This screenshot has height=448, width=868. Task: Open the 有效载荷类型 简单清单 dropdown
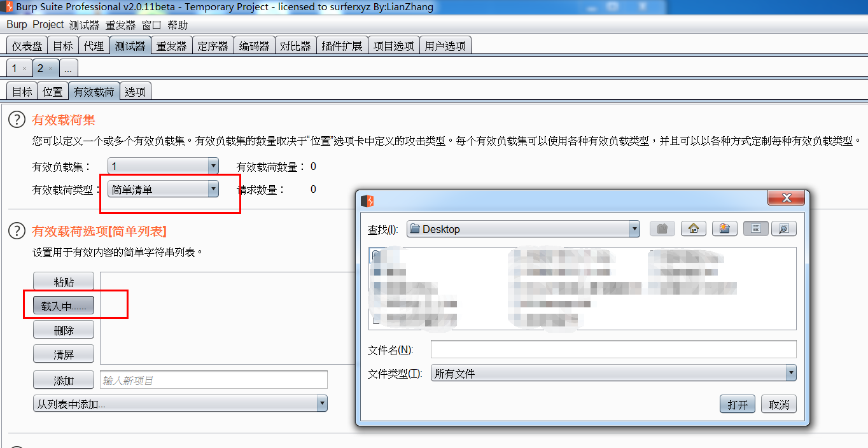click(x=163, y=189)
